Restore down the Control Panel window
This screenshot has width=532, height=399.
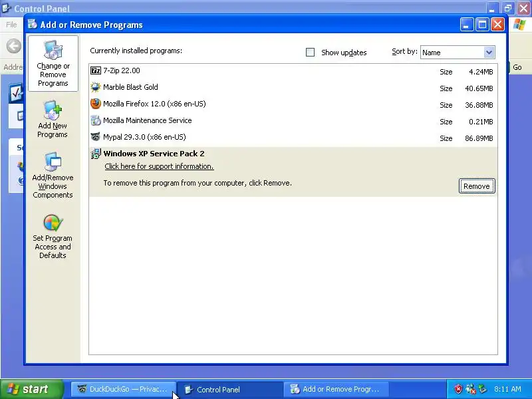tap(508, 8)
